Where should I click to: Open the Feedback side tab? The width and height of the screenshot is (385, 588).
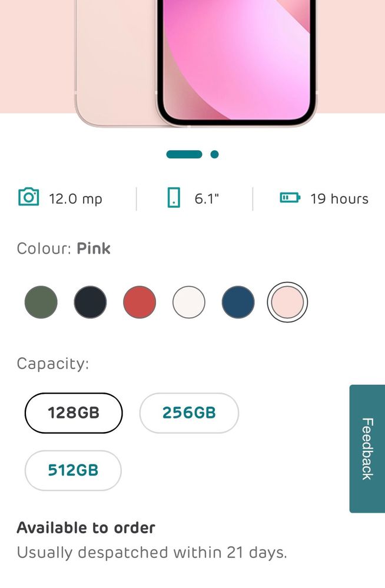pyautogui.click(x=367, y=449)
